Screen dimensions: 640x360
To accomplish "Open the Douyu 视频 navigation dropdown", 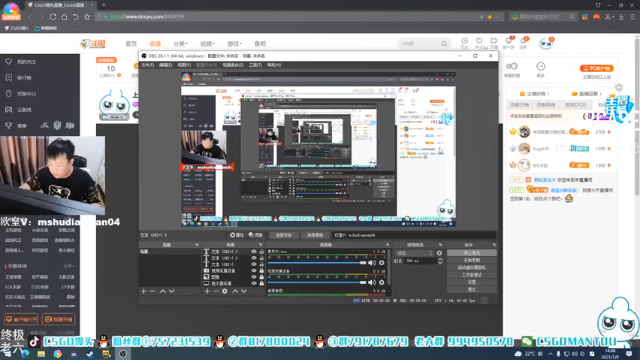I will [x=207, y=44].
